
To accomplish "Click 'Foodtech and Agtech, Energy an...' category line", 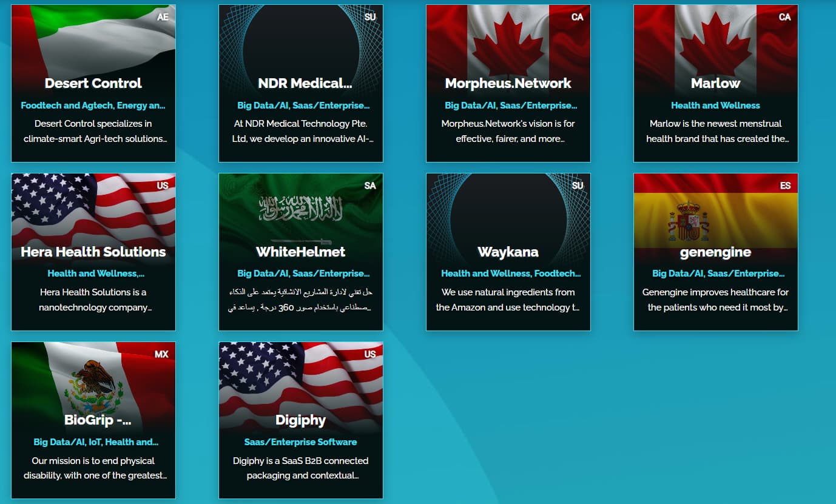I will pos(93,106).
